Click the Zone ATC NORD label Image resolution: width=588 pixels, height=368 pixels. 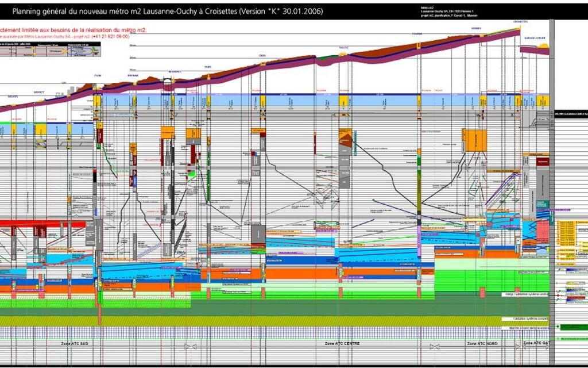point(482,343)
